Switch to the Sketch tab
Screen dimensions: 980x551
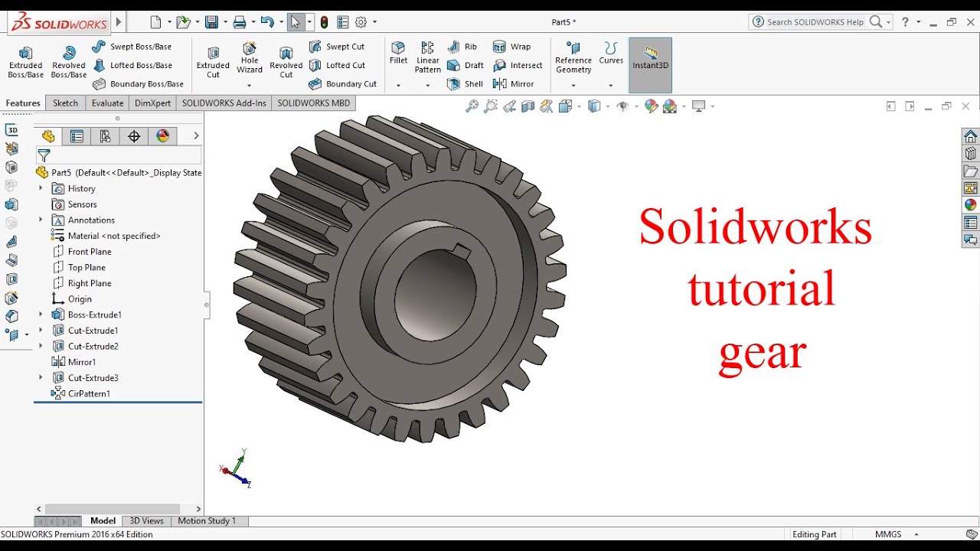tap(65, 103)
